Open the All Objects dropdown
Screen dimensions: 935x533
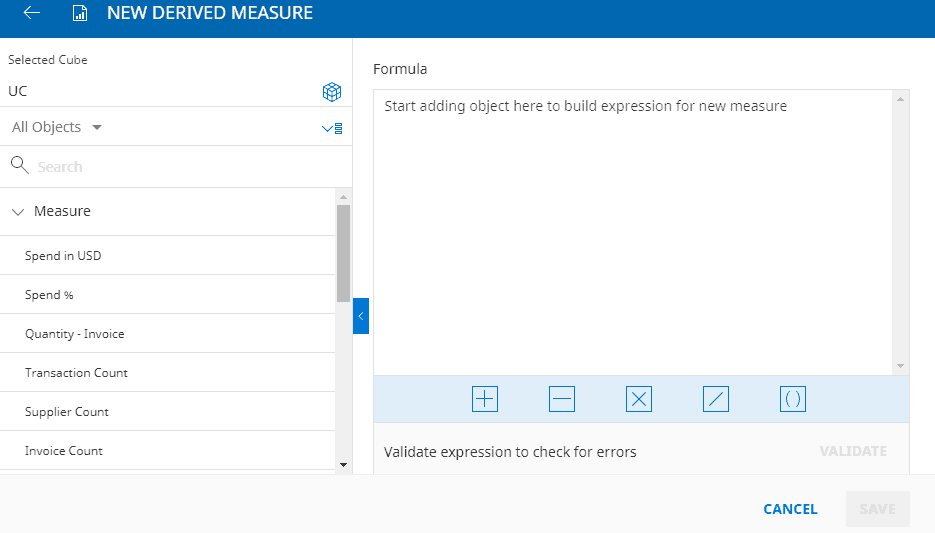[57, 127]
